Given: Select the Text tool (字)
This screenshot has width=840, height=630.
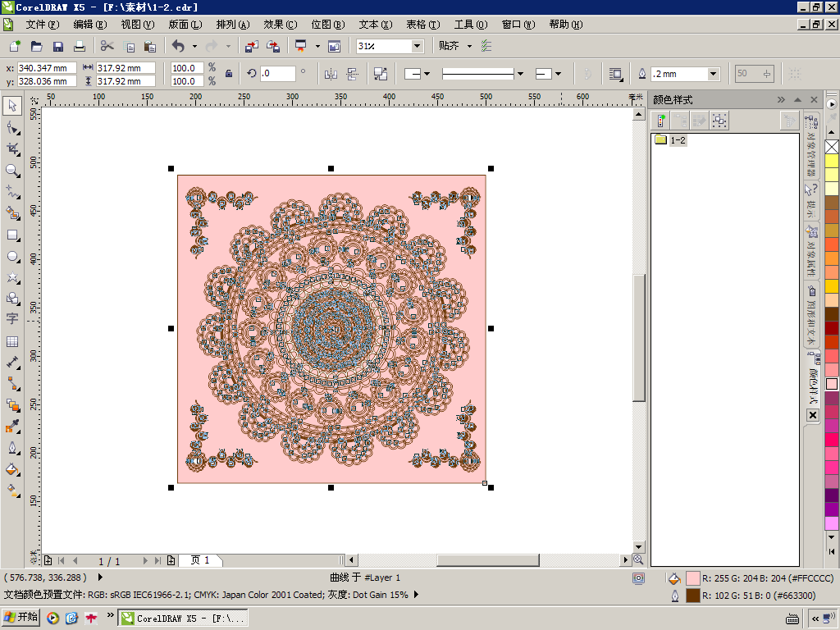Looking at the screenshot, I should click(12, 319).
